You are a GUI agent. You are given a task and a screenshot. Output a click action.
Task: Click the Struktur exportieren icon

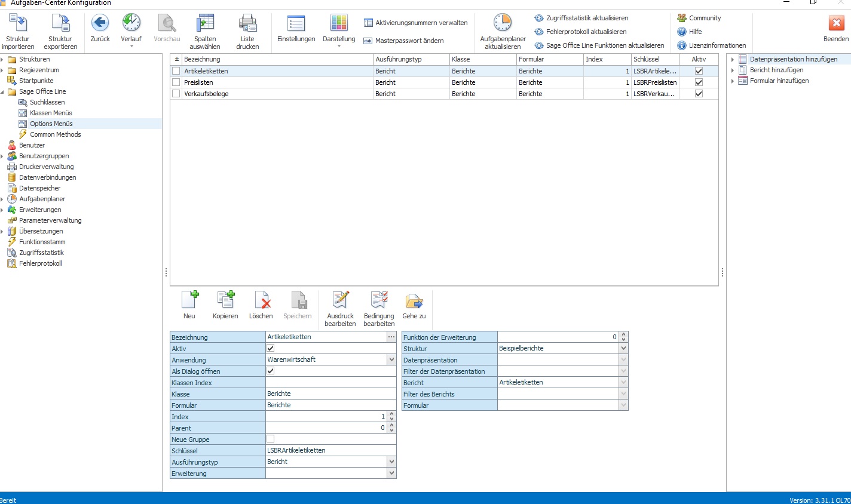tap(60, 23)
